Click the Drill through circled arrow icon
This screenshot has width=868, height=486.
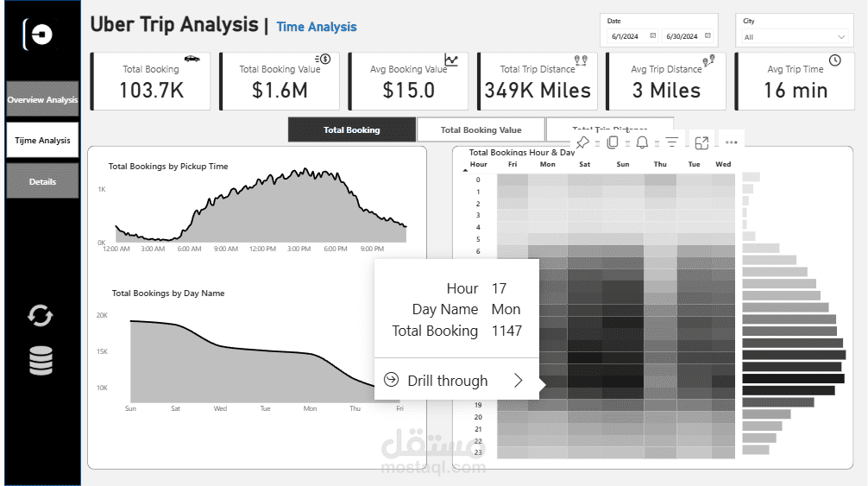[x=392, y=380]
